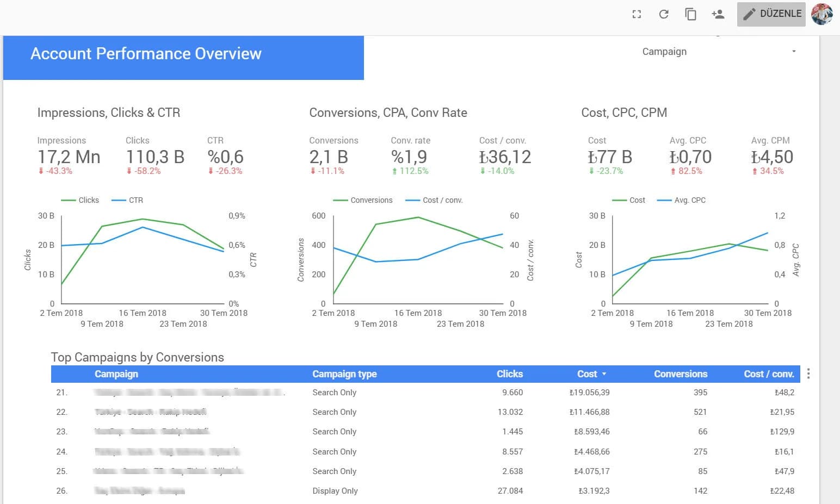Click the -43.3% impressions change indicator
Image resolution: width=840 pixels, height=504 pixels.
pyautogui.click(x=55, y=171)
